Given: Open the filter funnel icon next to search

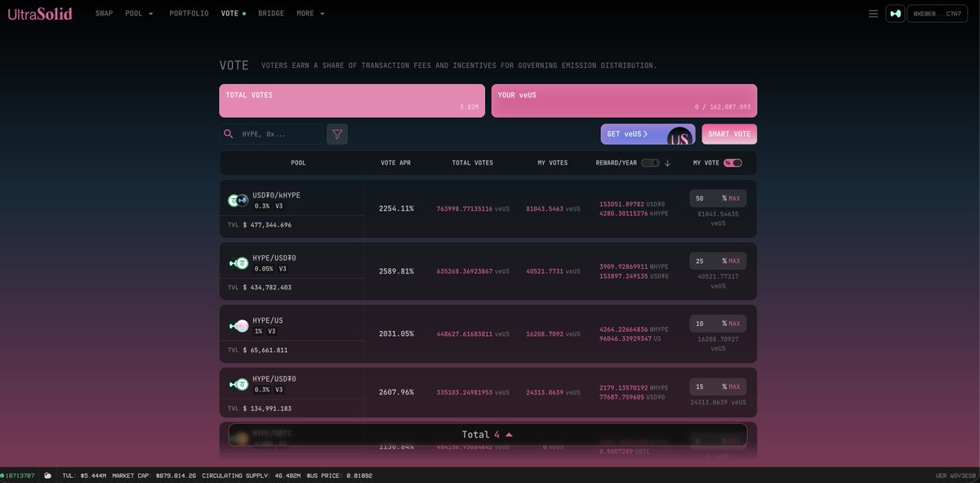Looking at the screenshot, I should 336,134.
